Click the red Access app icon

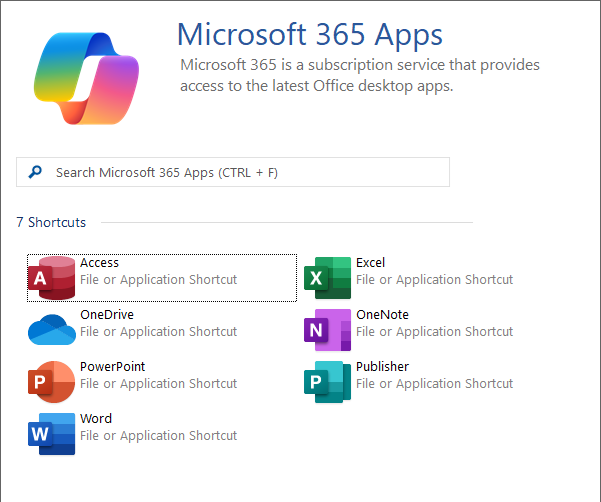click(x=52, y=278)
